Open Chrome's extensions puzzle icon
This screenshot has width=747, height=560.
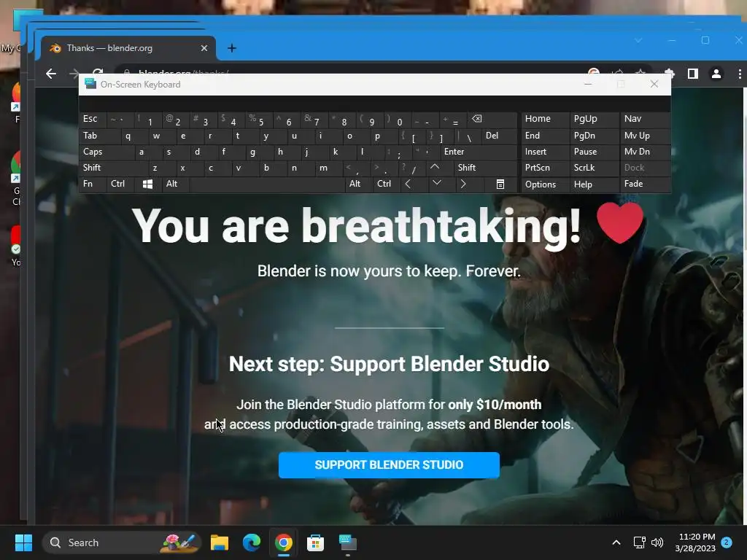click(x=670, y=74)
